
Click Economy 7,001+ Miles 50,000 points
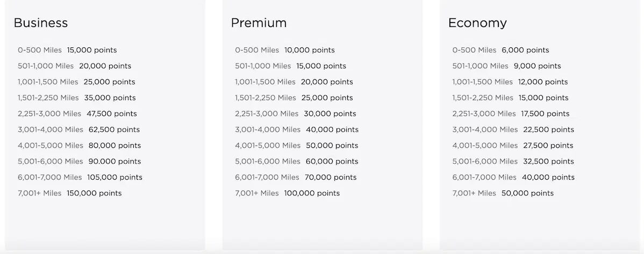click(503, 193)
